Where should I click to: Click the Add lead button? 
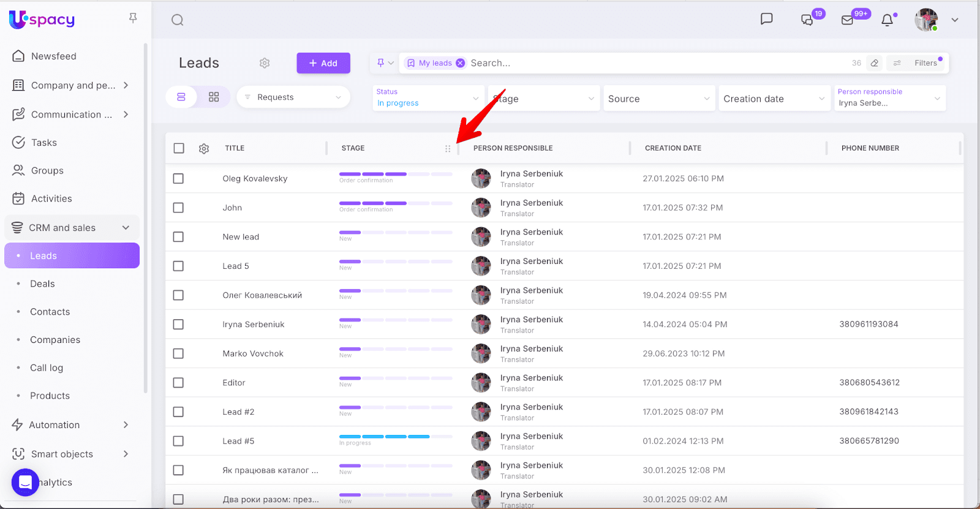(x=323, y=63)
